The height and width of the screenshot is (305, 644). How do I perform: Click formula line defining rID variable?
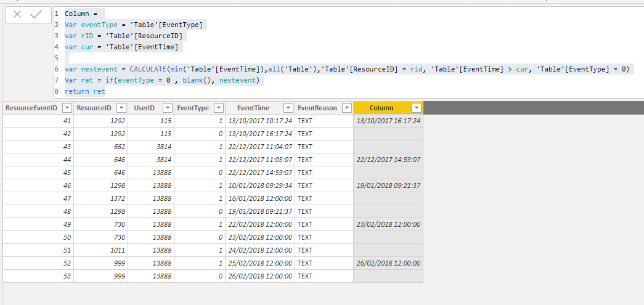coord(123,36)
